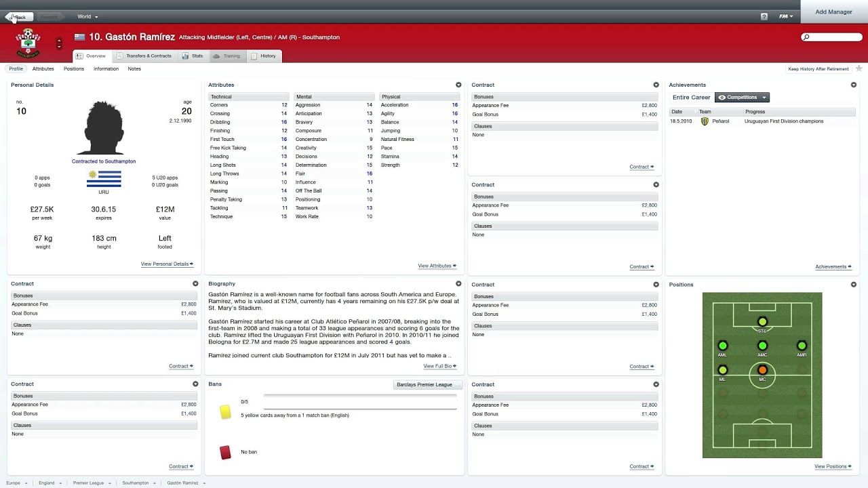
Task: Click the search magnifier icon
Action: pos(806,37)
